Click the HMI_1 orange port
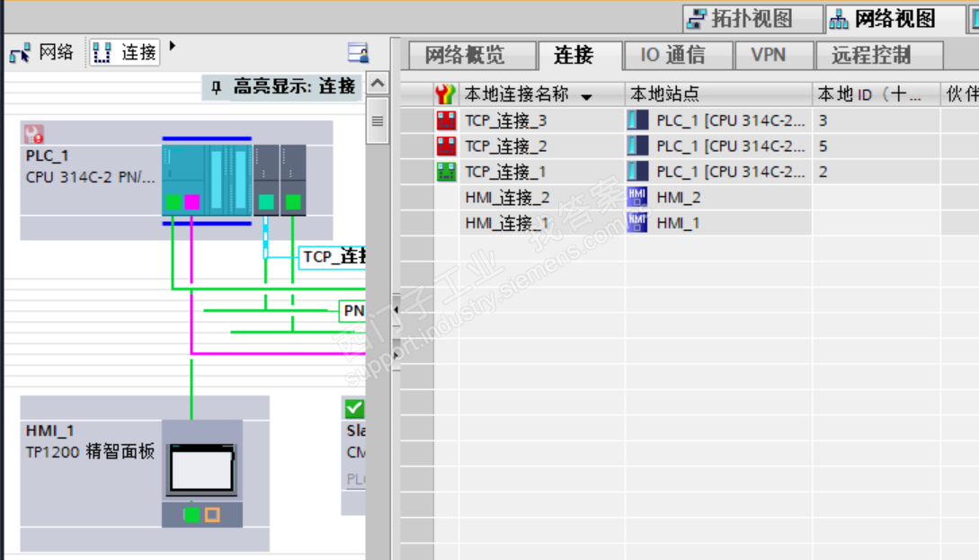979x560 pixels. (x=212, y=515)
